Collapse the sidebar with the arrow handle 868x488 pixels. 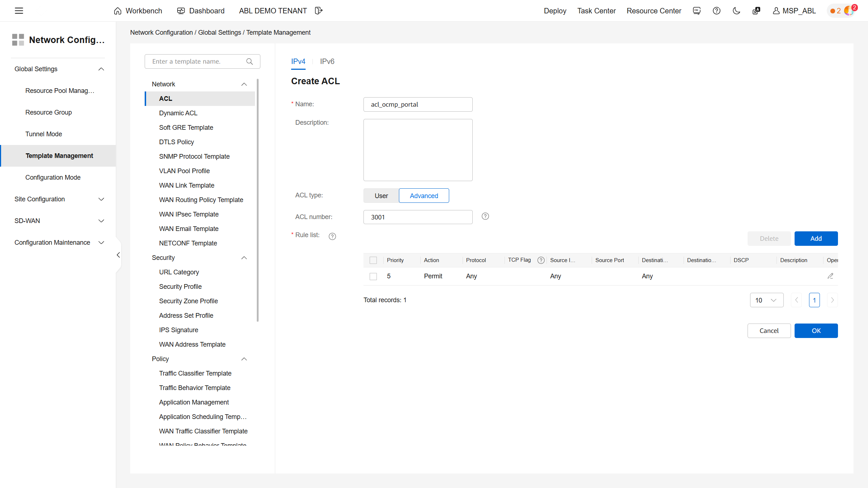[118, 255]
